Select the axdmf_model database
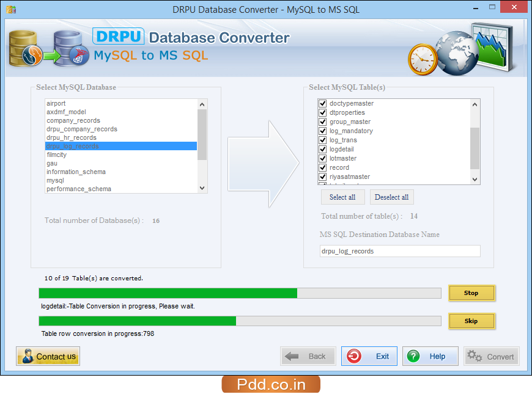Viewport: 532px width, 397px height. [121, 112]
